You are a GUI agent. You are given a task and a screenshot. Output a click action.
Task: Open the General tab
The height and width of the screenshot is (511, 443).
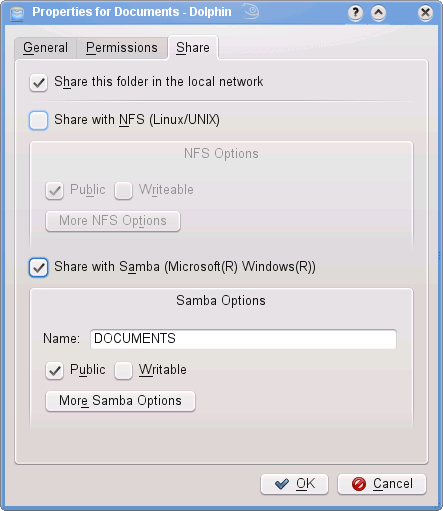(46, 48)
